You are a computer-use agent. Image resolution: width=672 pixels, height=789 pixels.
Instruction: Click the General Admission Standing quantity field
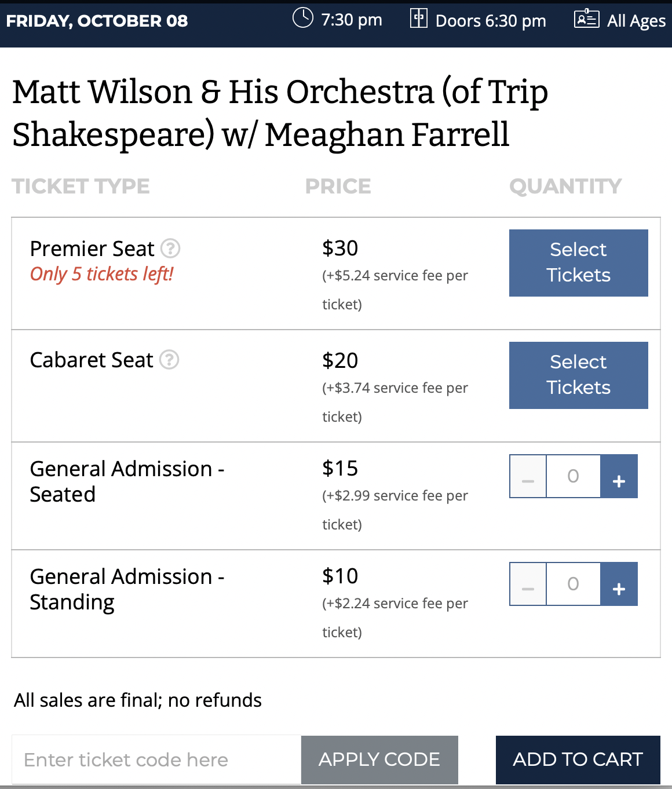coord(574,584)
